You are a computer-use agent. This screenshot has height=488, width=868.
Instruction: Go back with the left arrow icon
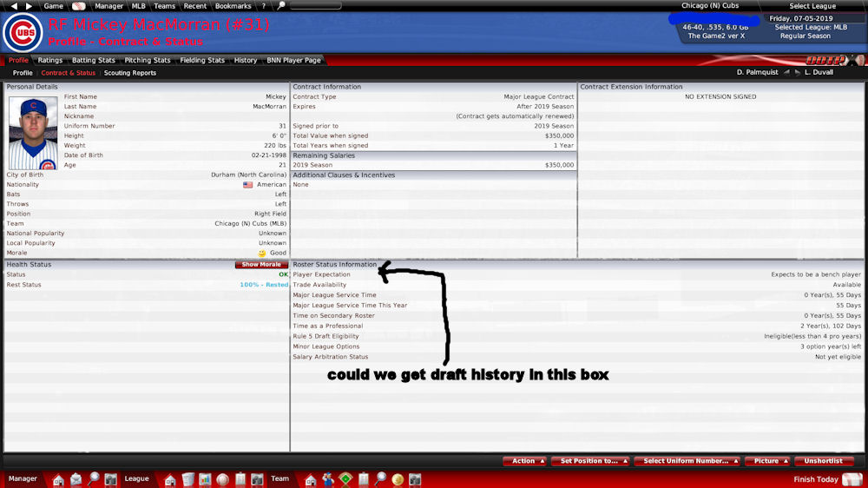15,6
